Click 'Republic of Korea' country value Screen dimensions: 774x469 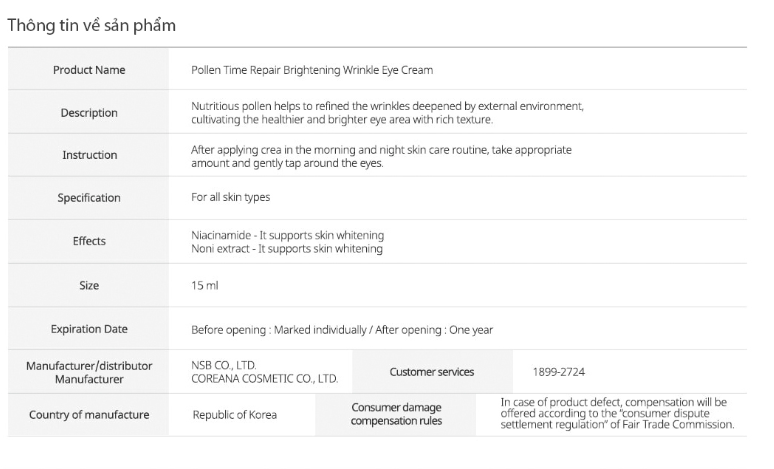pos(235,415)
